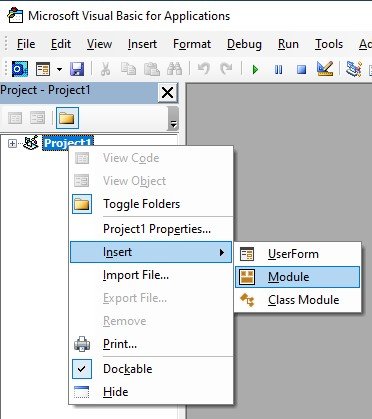372x419 pixels.
Task: Click the Reset stop icon in toolbar
Action: (x=301, y=69)
